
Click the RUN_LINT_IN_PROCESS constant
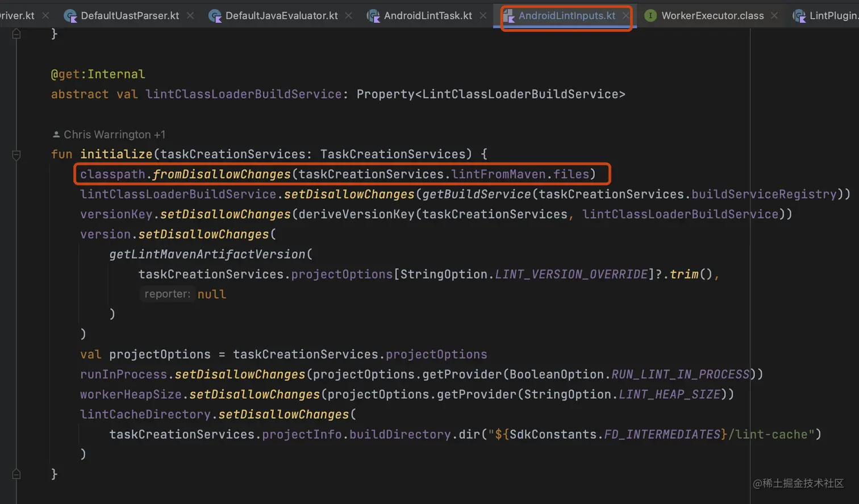tap(681, 374)
